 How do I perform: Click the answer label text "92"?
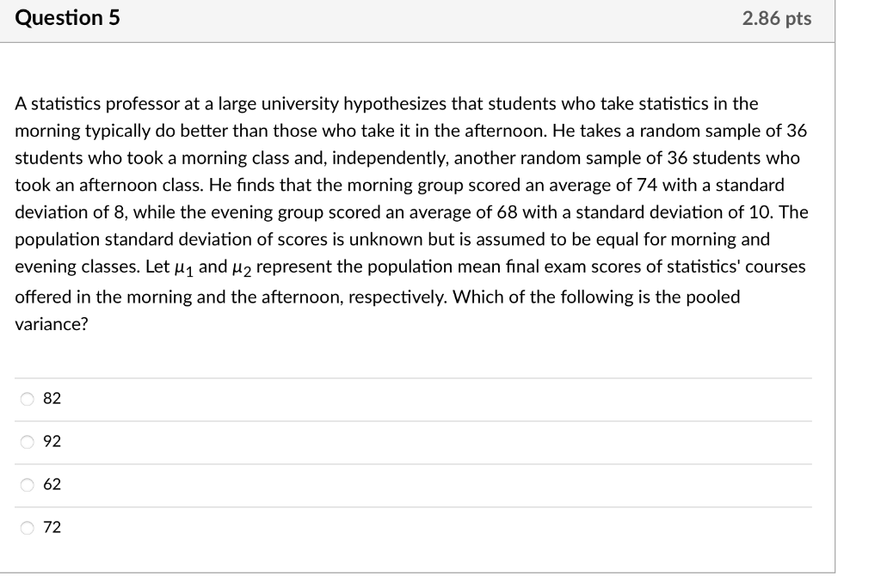(x=52, y=442)
